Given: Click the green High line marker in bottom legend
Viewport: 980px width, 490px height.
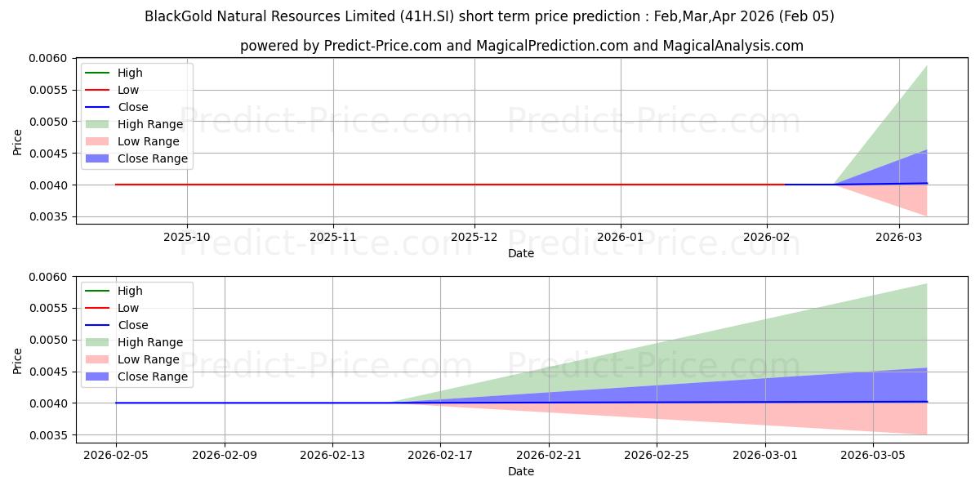Looking at the screenshot, I should [x=99, y=291].
